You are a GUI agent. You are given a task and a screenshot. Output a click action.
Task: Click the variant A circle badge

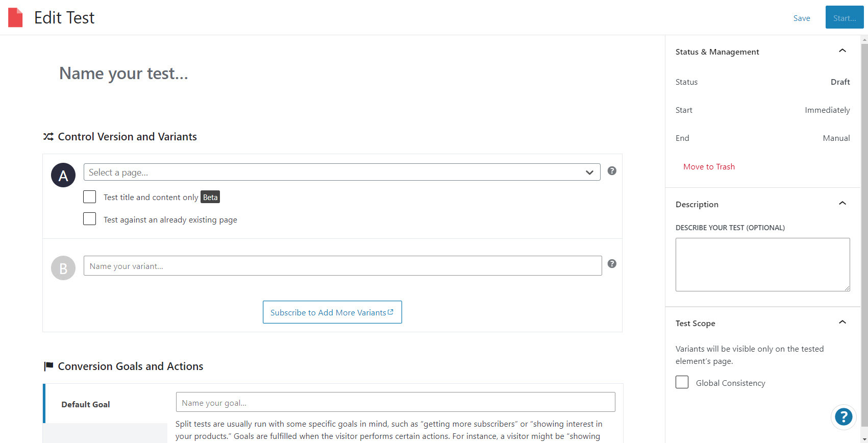pos(63,176)
